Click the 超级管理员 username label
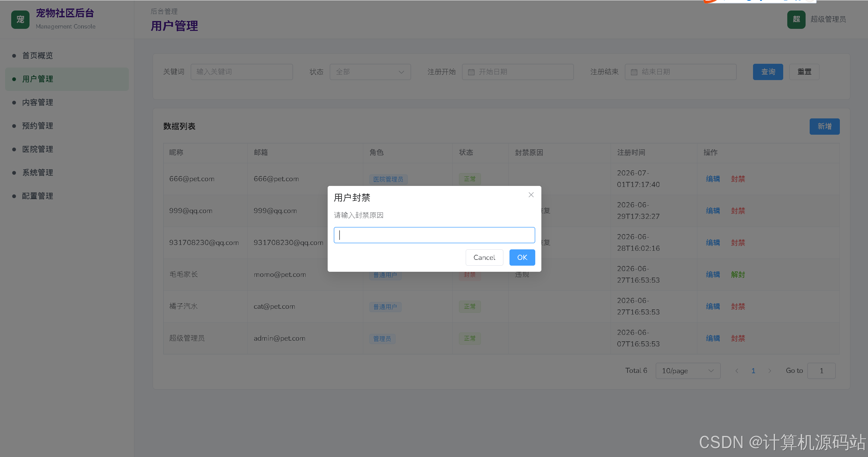This screenshot has width=868, height=457. point(828,19)
